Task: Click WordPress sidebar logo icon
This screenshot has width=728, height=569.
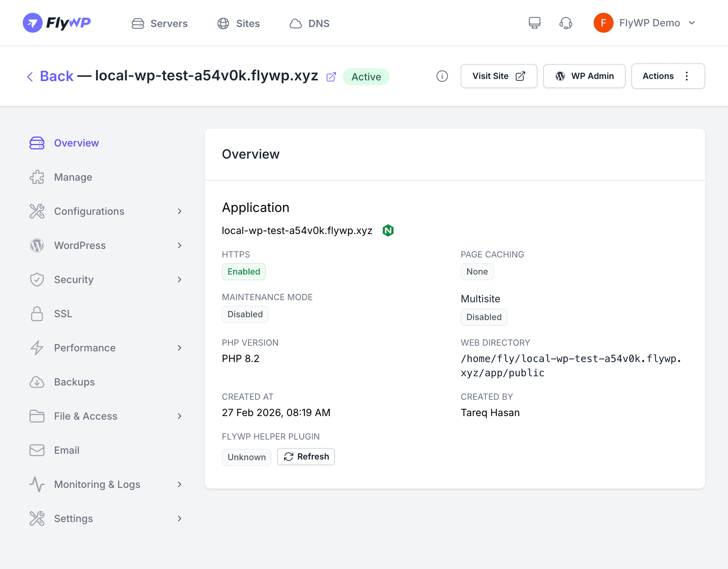Action: tap(37, 245)
